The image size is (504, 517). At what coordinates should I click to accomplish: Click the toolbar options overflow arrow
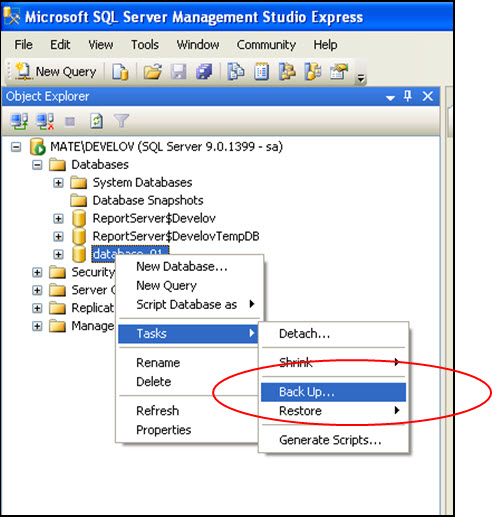(x=360, y=78)
